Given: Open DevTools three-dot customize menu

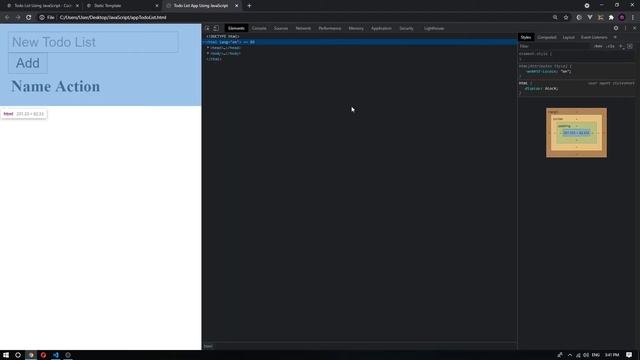Looking at the screenshot, I should tap(625, 28).
